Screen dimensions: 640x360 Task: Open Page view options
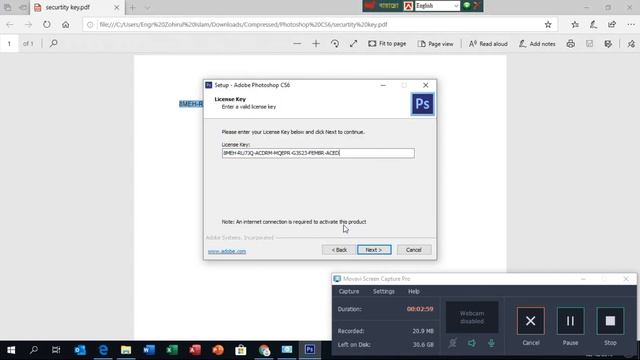pos(436,44)
